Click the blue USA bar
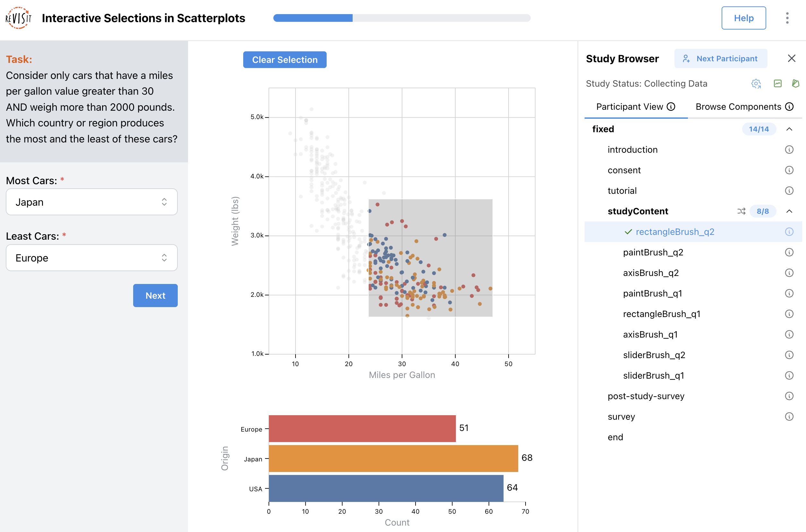806x532 pixels. (x=386, y=488)
